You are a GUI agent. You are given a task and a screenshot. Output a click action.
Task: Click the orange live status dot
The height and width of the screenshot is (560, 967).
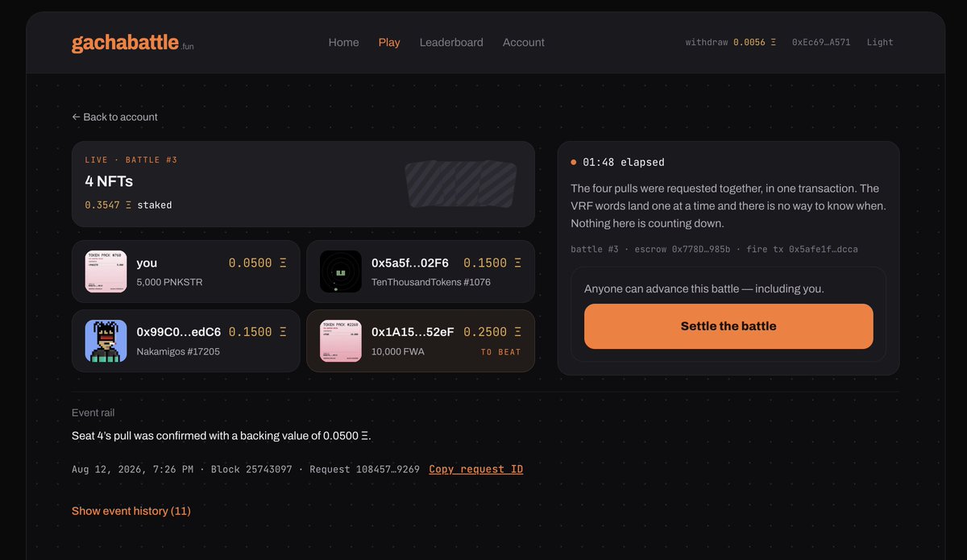click(x=574, y=162)
